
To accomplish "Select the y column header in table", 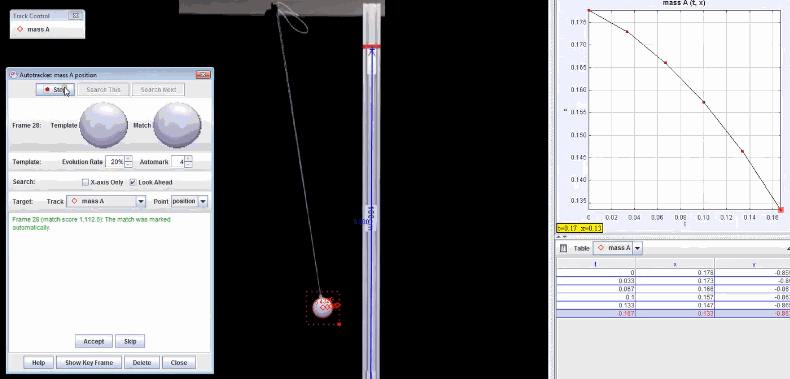I will click(x=753, y=264).
